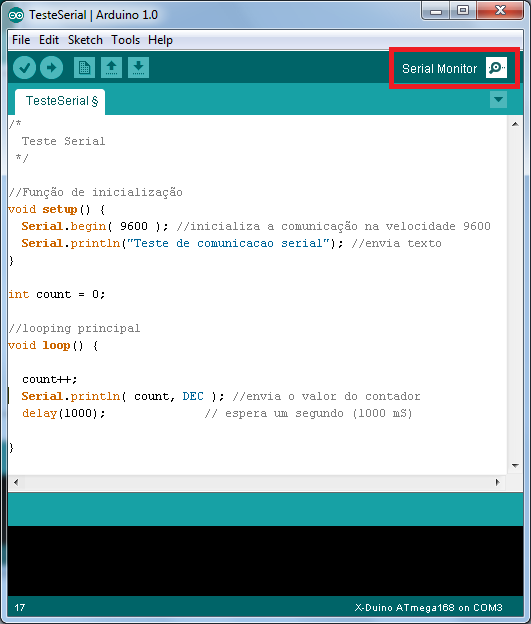Viewport: 531px width, 624px height.
Task: Click the vertical scrollbar up arrow
Action: 515,124
